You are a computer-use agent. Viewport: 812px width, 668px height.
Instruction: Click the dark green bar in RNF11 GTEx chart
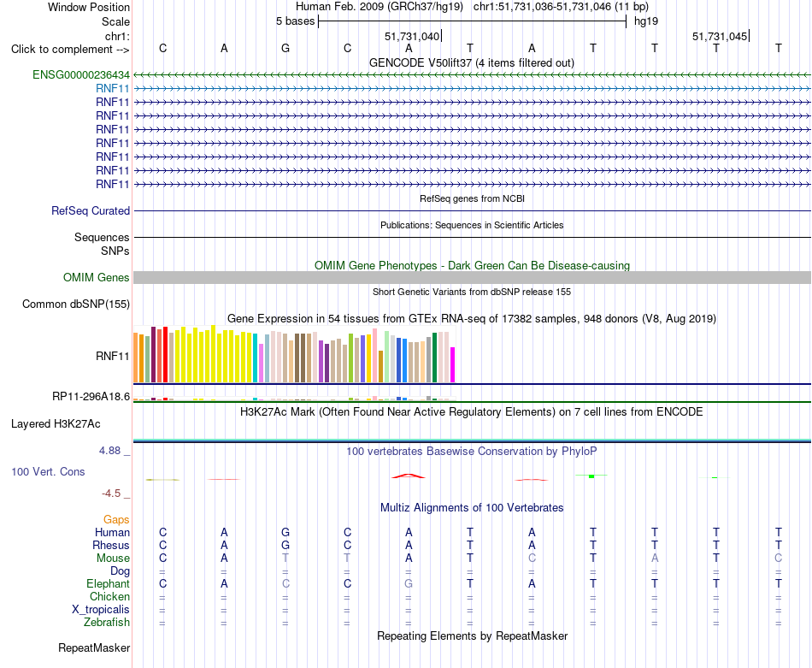435,358
